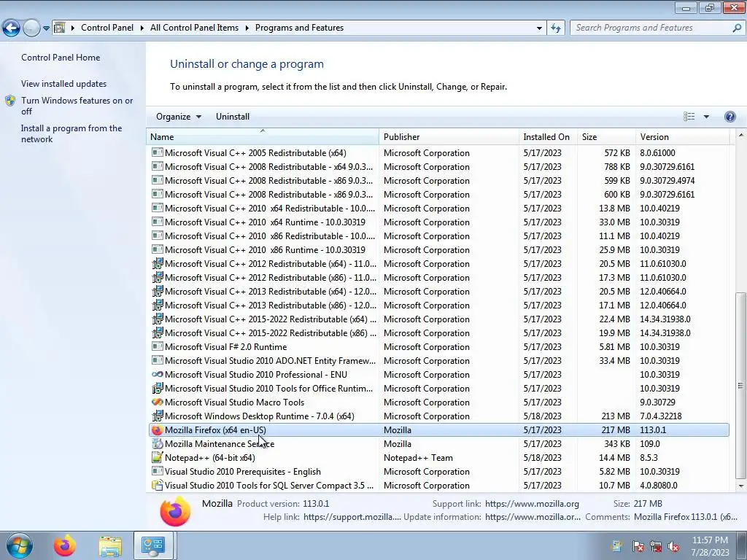
Task: Open the support.mozilla help link
Action: point(352,517)
